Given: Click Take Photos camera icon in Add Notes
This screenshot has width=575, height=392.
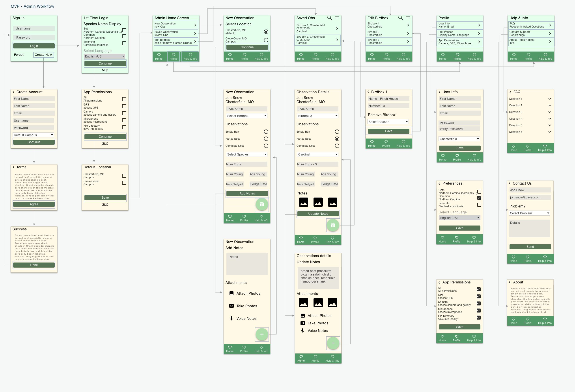Looking at the screenshot, I should (x=231, y=306).
